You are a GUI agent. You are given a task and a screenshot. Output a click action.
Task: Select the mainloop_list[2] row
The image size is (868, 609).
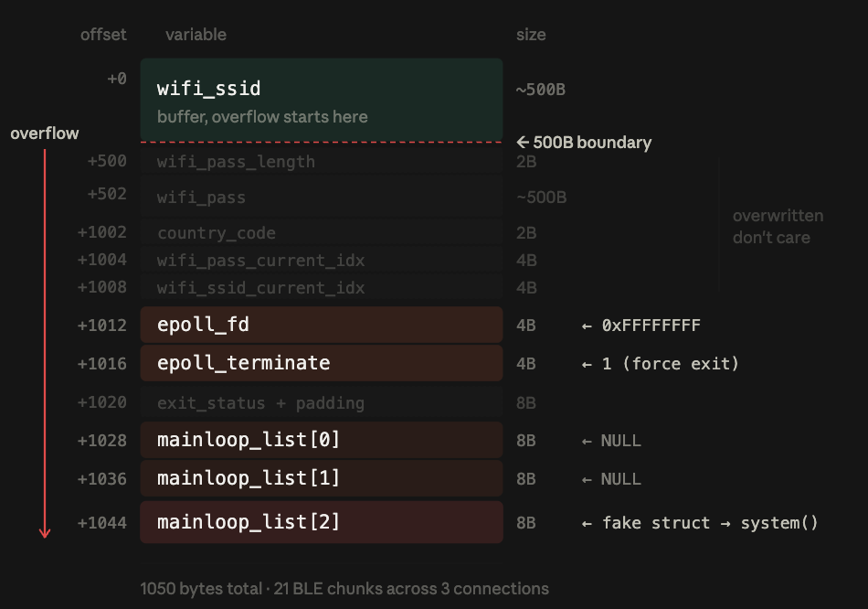tap(322, 522)
